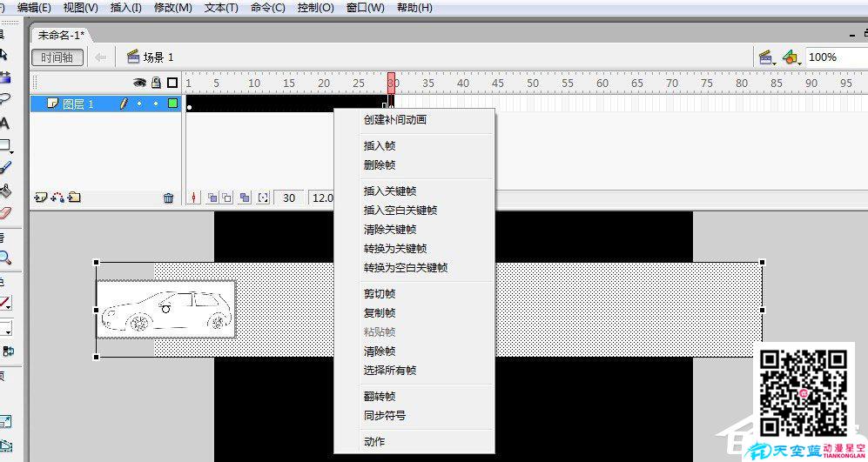
Task: Click the center frame button
Action: [194, 198]
